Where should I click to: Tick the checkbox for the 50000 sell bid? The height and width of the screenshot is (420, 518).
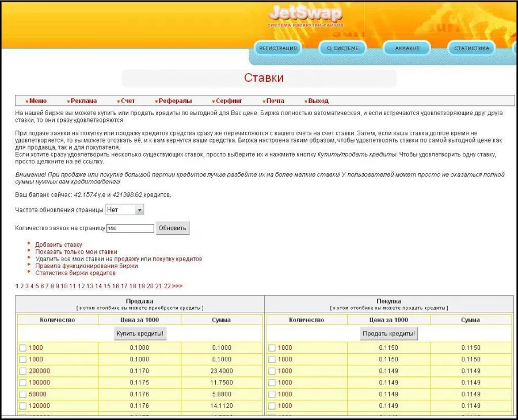[23, 394]
